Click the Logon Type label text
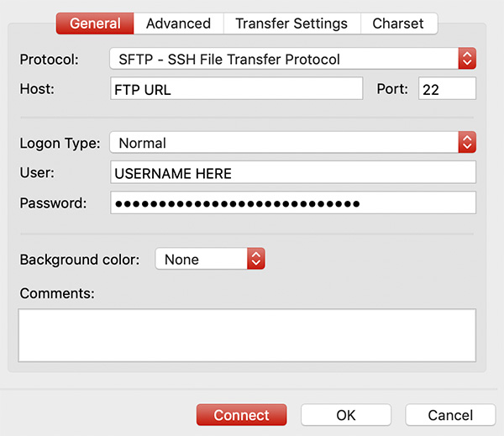The width and height of the screenshot is (504, 436). point(60,144)
